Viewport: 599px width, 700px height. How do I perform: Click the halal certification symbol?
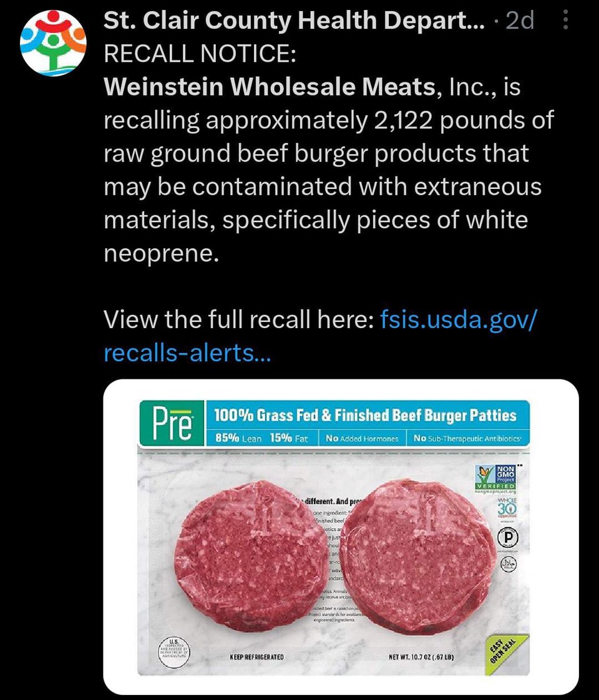508,563
